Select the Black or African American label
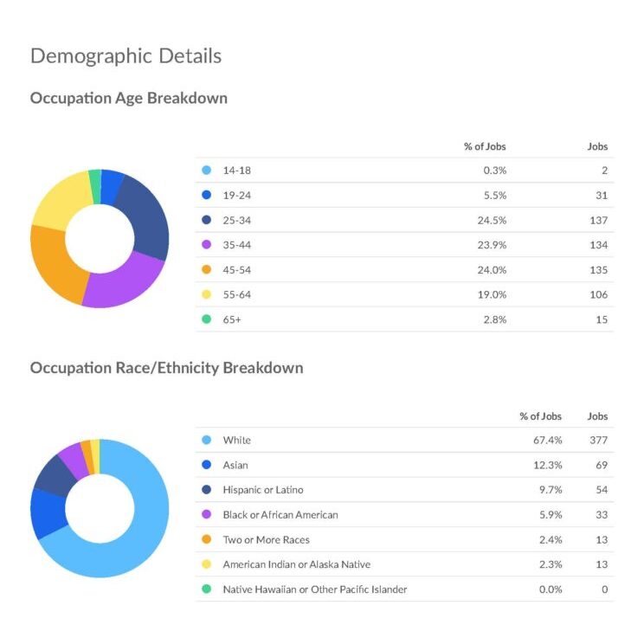The image size is (644, 644). 280,515
